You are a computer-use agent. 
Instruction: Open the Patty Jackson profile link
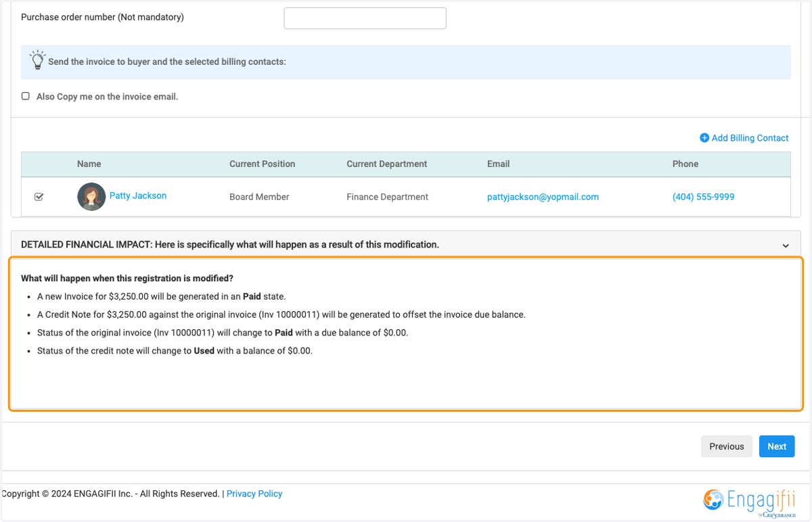click(138, 195)
